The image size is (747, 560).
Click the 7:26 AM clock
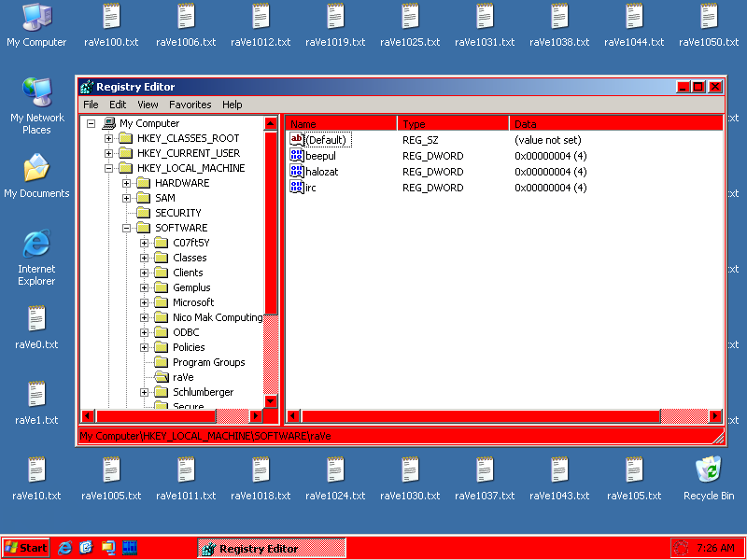715,548
